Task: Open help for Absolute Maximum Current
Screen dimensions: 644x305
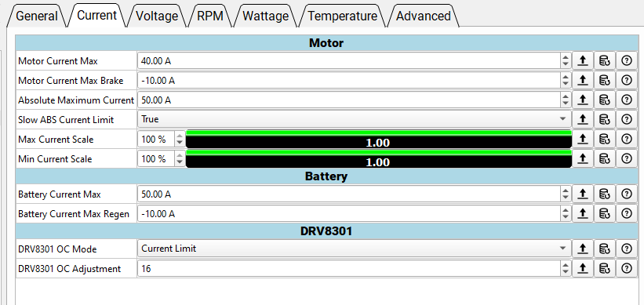Action: click(x=626, y=100)
